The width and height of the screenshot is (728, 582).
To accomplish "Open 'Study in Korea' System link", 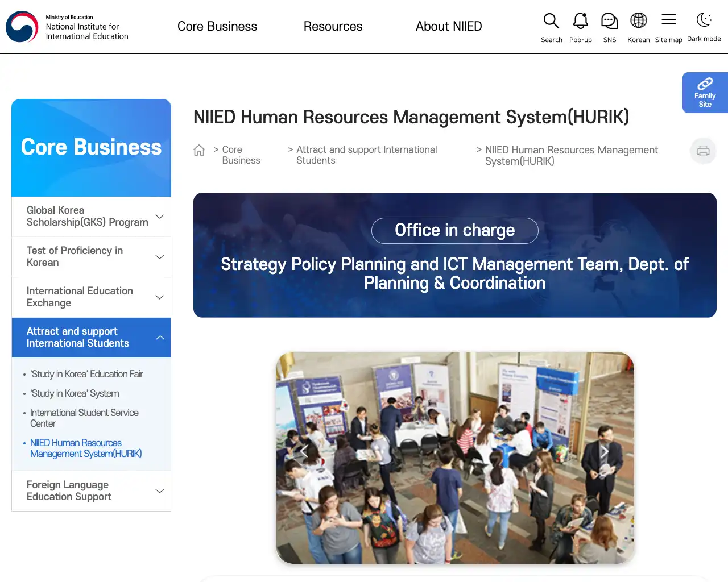I will pos(75,393).
